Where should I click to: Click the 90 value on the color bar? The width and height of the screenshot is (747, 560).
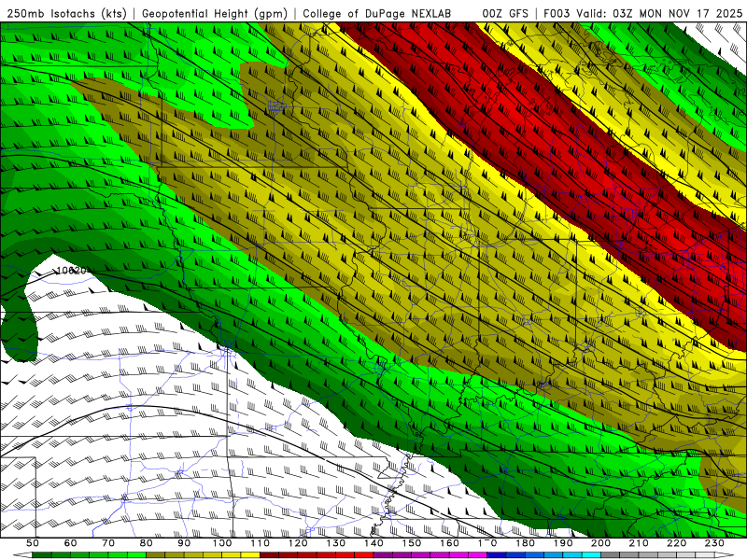tap(184, 543)
